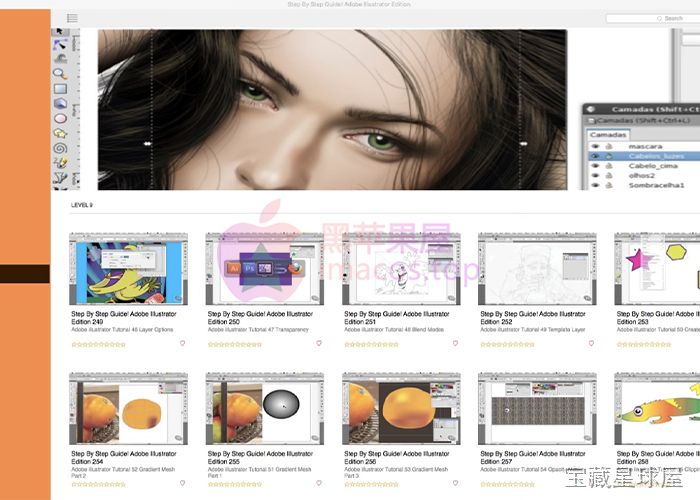Image resolution: width=700 pixels, height=500 pixels.
Task: Rate Edition 252 using its star row
Action: point(508,344)
